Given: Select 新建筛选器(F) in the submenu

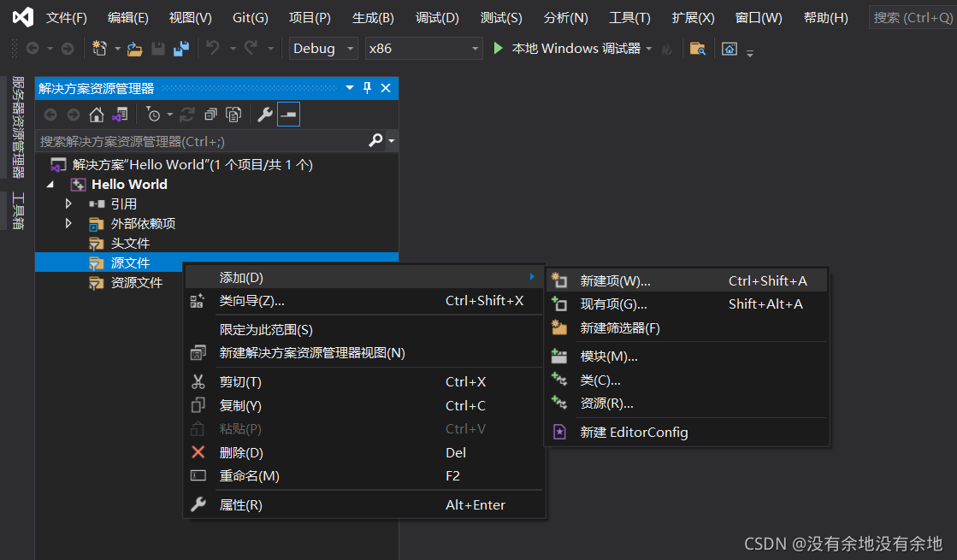Looking at the screenshot, I should pyautogui.click(x=686, y=328).
